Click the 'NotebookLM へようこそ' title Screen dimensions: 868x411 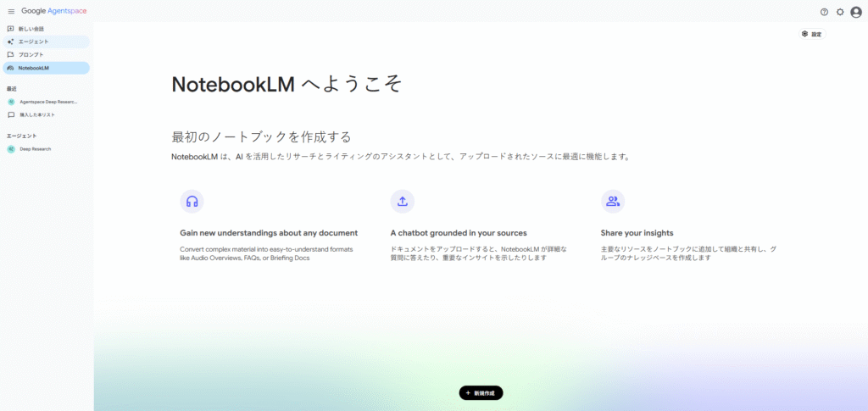287,84
